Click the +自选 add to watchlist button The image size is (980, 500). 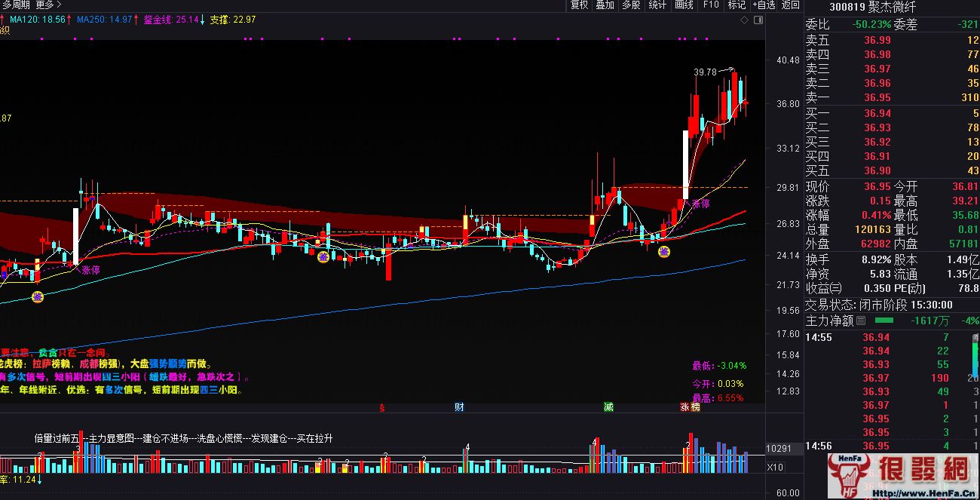point(763,5)
